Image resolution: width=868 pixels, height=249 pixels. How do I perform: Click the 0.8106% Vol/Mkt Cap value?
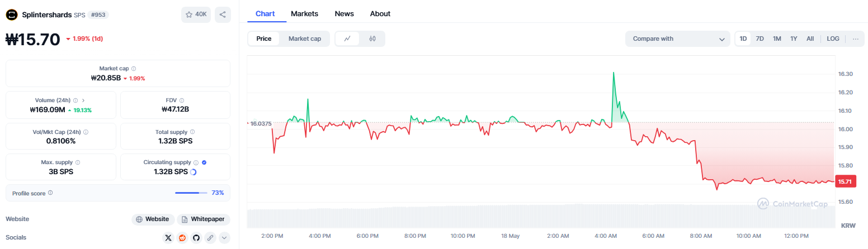(61, 141)
